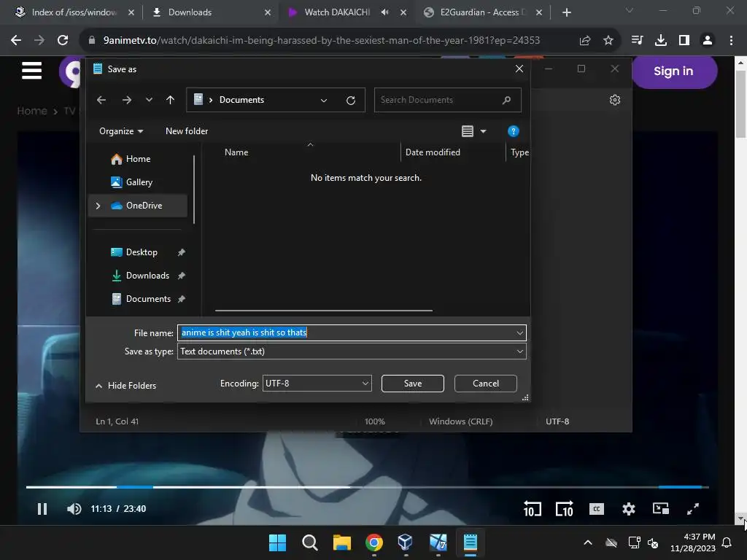Mute the video player volume
This screenshot has height=560, width=747.
(x=74, y=509)
